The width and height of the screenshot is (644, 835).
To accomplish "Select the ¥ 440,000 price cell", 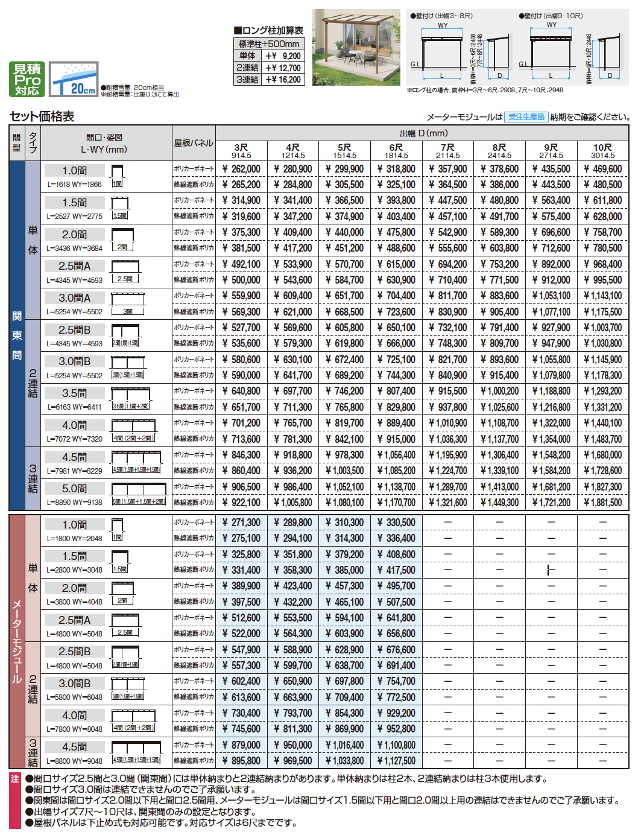I will [x=345, y=232].
